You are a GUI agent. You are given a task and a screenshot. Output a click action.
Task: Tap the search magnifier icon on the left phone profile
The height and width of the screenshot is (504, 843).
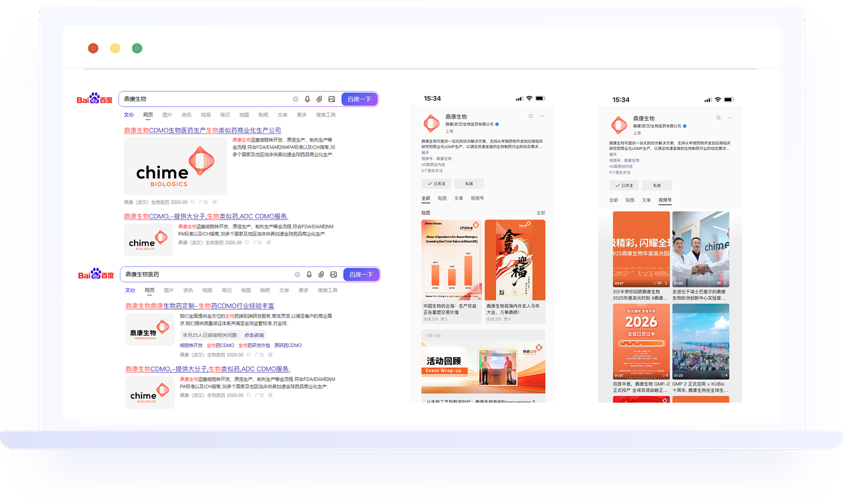[531, 116]
